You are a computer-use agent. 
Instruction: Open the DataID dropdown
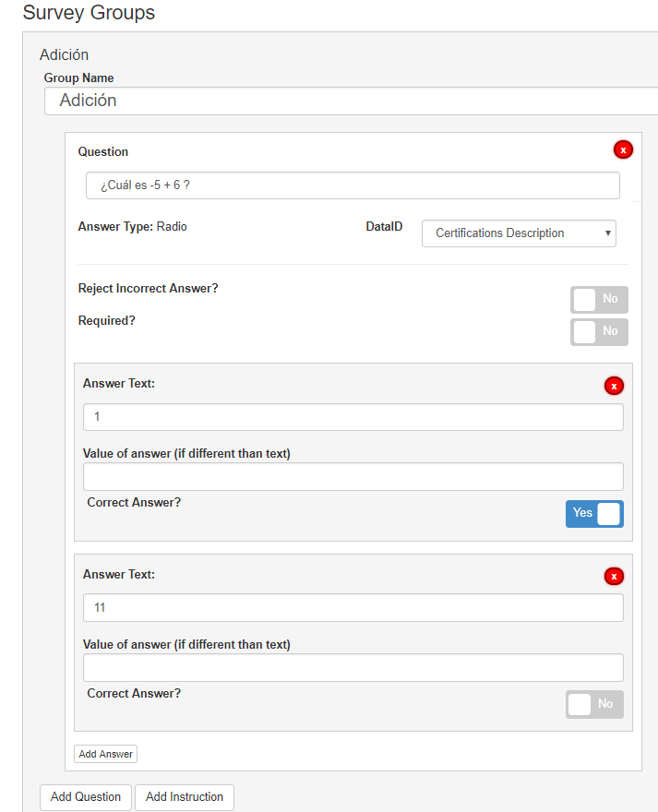click(x=519, y=233)
